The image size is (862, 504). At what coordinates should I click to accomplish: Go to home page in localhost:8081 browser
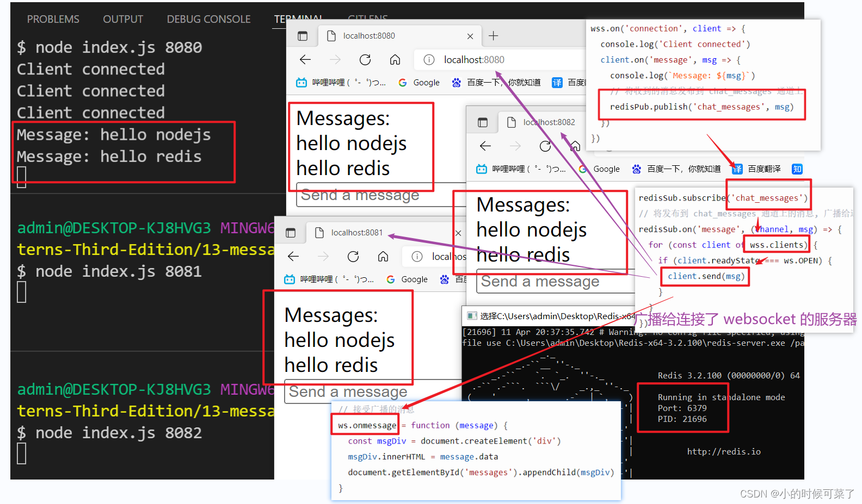click(383, 257)
